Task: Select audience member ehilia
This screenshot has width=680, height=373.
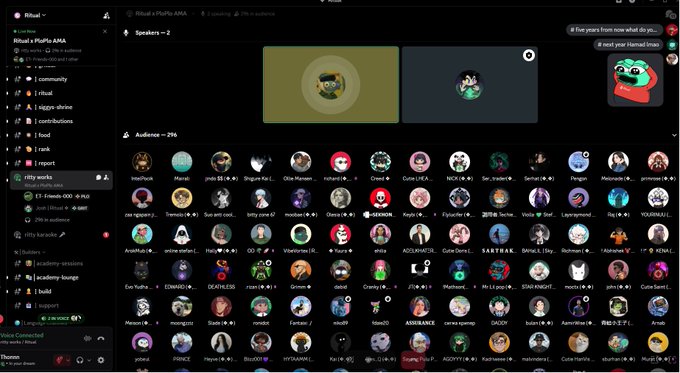Action: 380,239
